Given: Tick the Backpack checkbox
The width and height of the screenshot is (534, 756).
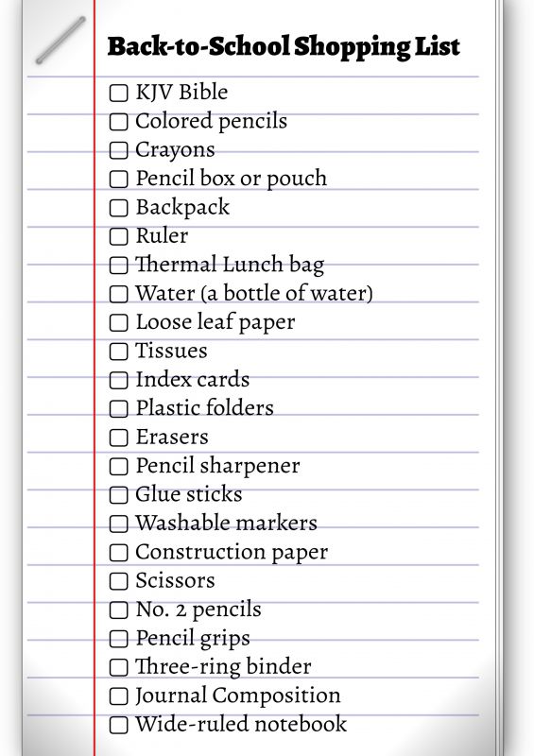Looking at the screenshot, I should [119, 208].
